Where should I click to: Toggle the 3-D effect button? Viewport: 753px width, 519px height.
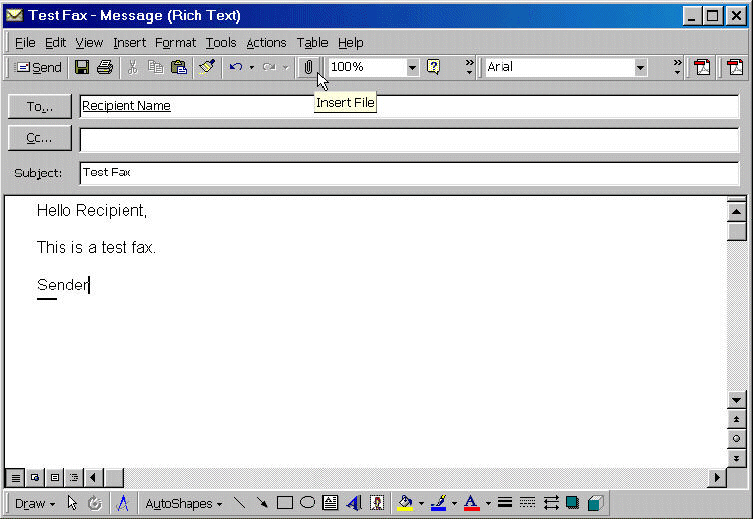click(595, 503)
